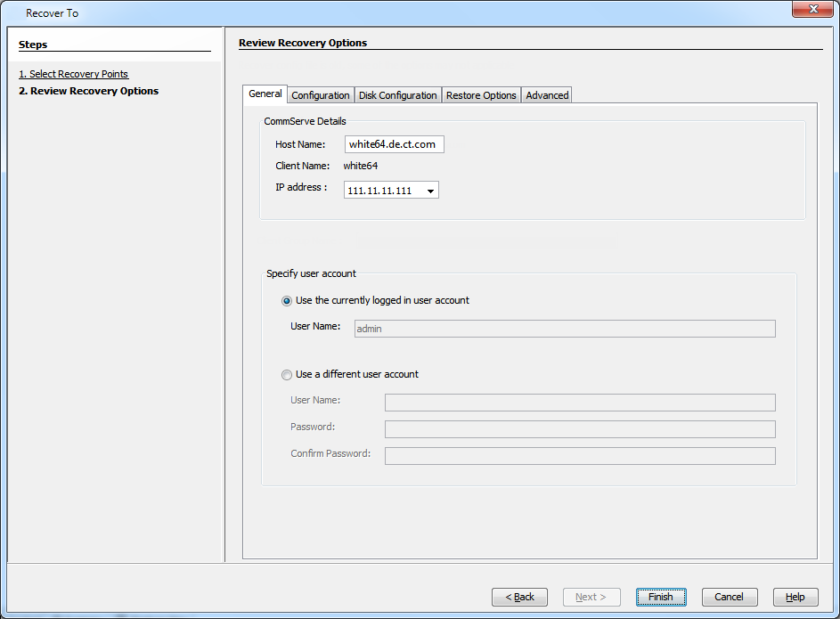Select 'Use the currently logged in user account'
The height and width of the screenshot is (619, 840).
point(287,301)
